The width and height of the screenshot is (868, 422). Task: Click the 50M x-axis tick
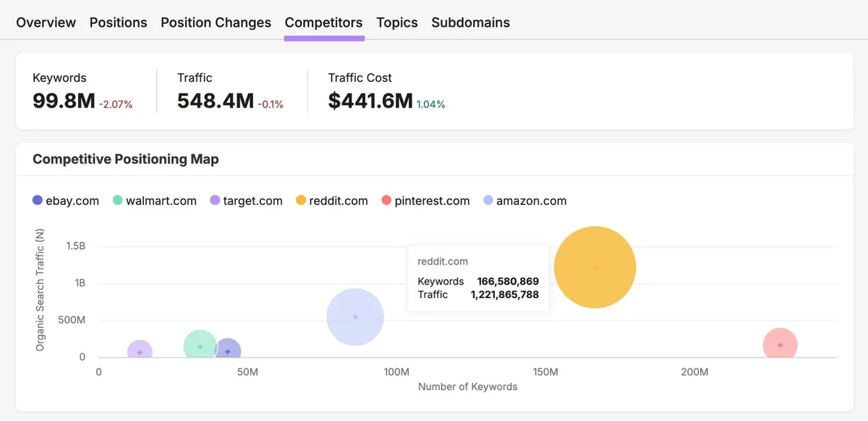click(247, 372)
